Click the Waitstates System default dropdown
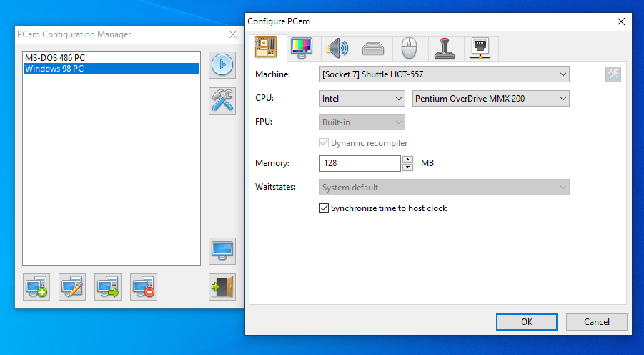The image size is (644, 355). coord(445,188)
